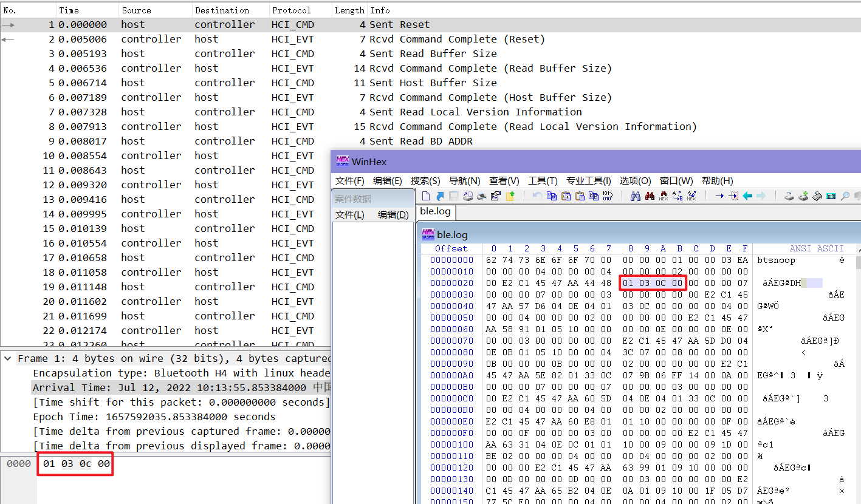Open the 搜索(S) menu
This screenshot has width=861, height=504.
pos(425,181)
